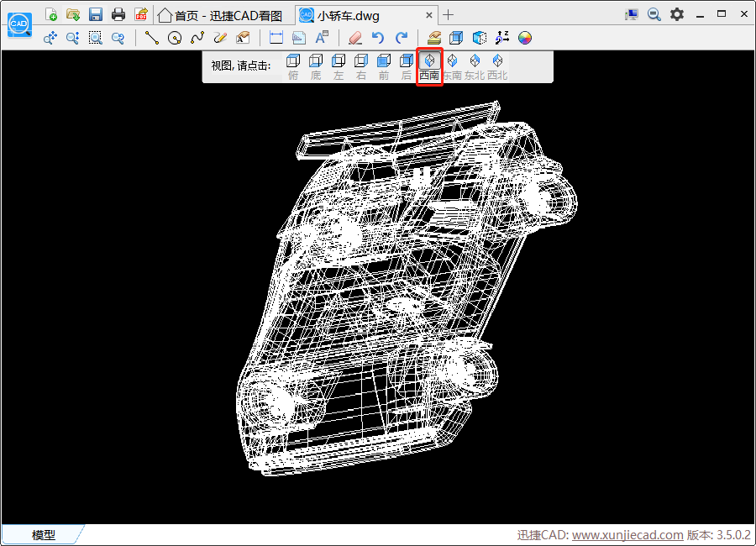The width and height of the screenshot is (756, 546).
Task: Select the text annotation tool
Action: click(x=322, y=38)
